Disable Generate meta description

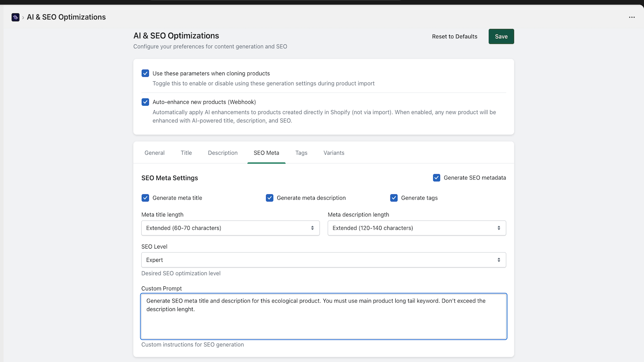(270, 197)
